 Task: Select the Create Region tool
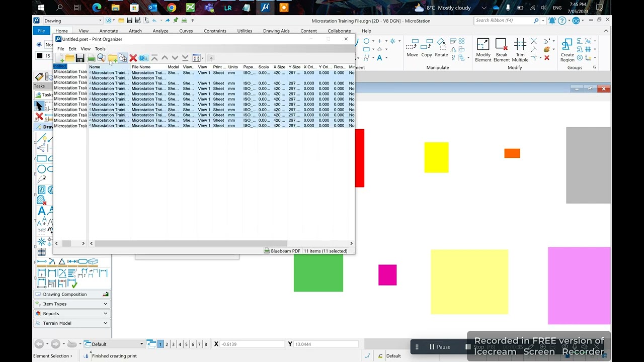tap(567, 50)
